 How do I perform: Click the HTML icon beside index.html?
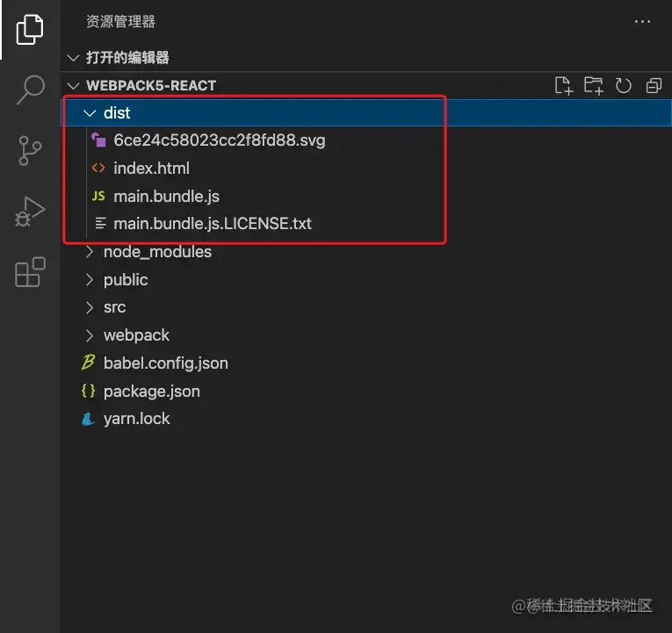[98, 168]
